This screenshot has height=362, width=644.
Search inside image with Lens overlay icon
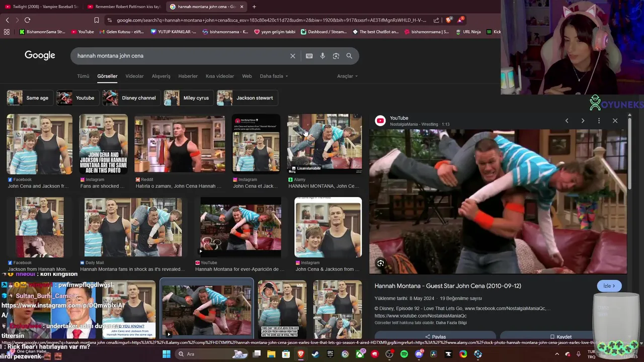click(381, 263)
